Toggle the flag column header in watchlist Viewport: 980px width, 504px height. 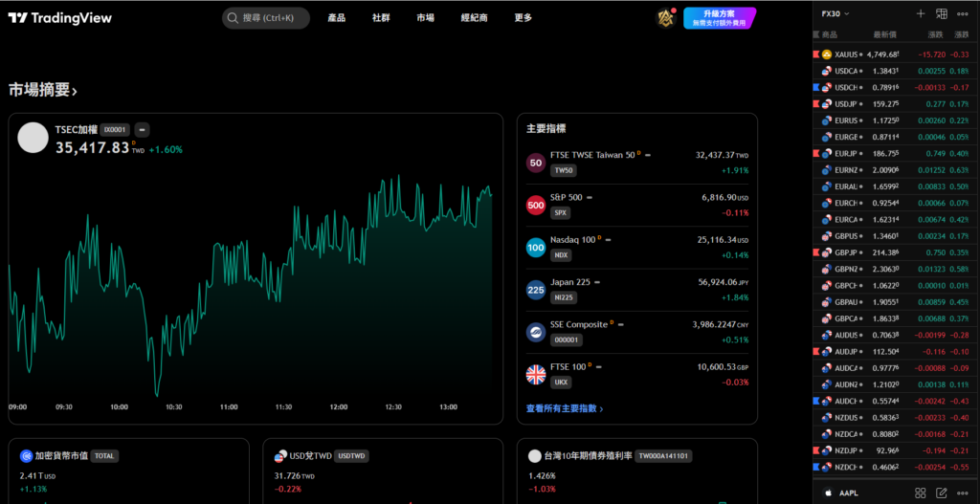(815, 34)
